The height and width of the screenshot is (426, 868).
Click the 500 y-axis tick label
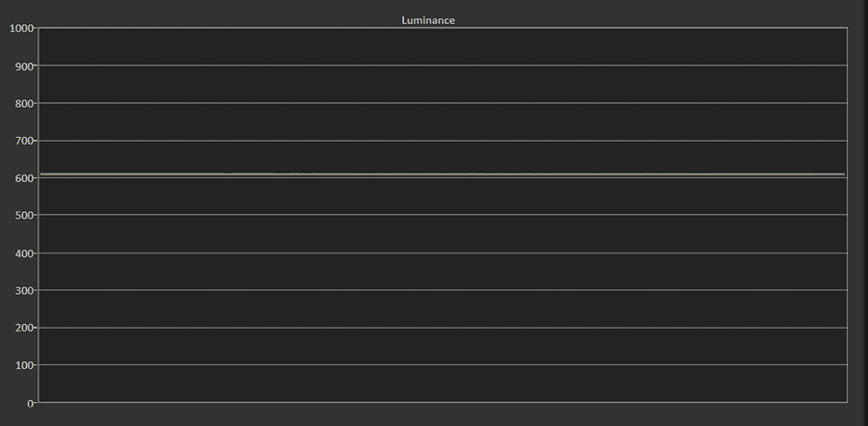(x=25, y=215)
